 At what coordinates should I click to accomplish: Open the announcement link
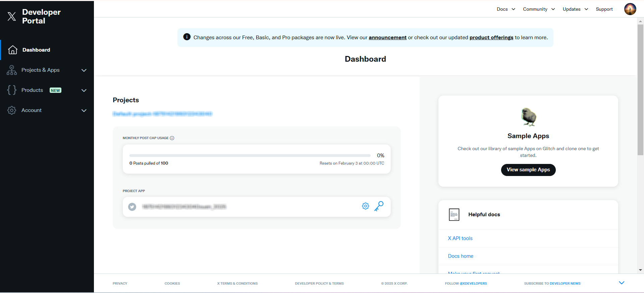pos(387,38)
